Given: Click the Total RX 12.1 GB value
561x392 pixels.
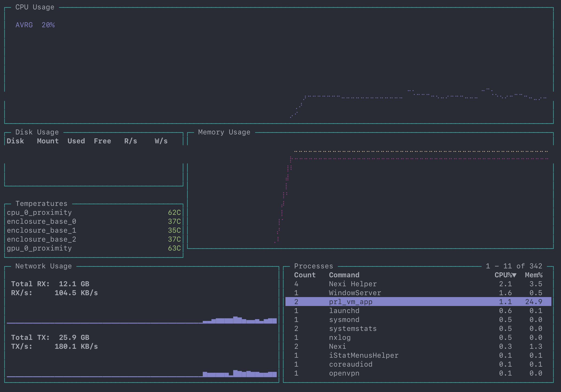Looking at the screenshot, I should pyautogui.click(x=74, y=284).
